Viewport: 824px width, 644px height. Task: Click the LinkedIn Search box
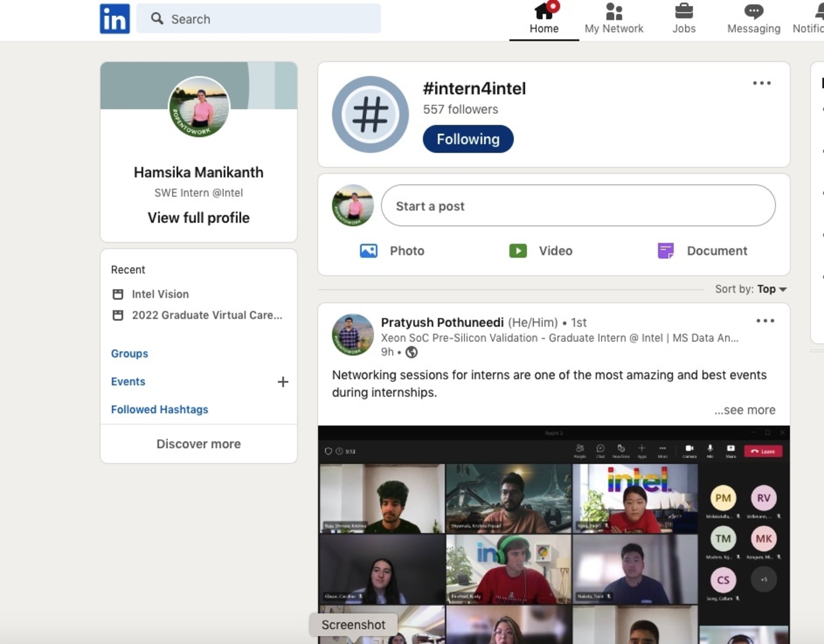pos(258,19)
